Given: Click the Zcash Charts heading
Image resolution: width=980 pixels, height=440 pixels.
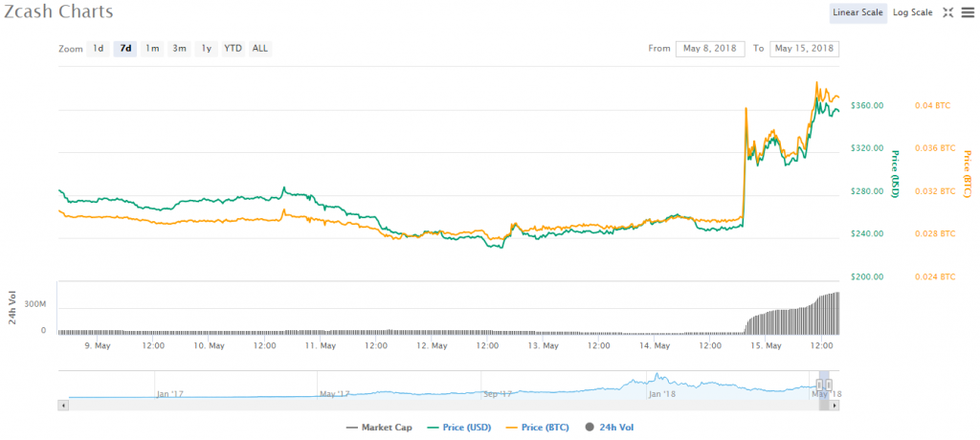Looking at the screenshot, I should click(58, 11).
